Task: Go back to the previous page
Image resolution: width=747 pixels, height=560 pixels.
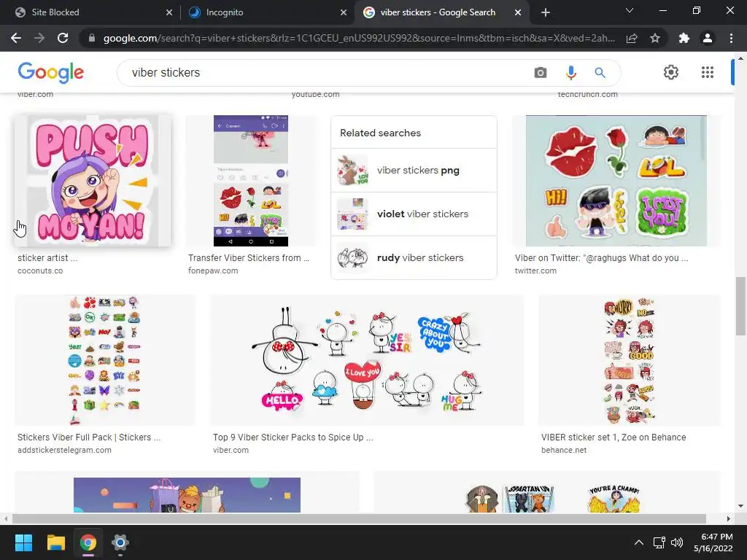Action: [16, 38]
